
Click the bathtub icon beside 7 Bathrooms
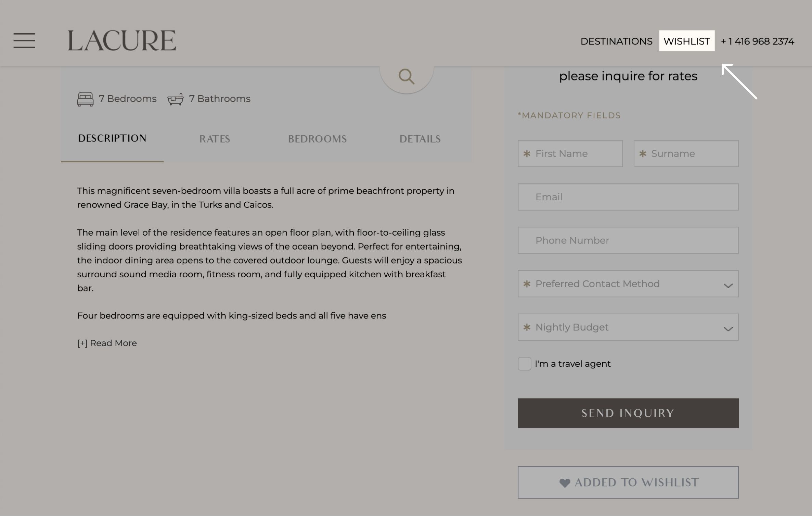(175, 99)
